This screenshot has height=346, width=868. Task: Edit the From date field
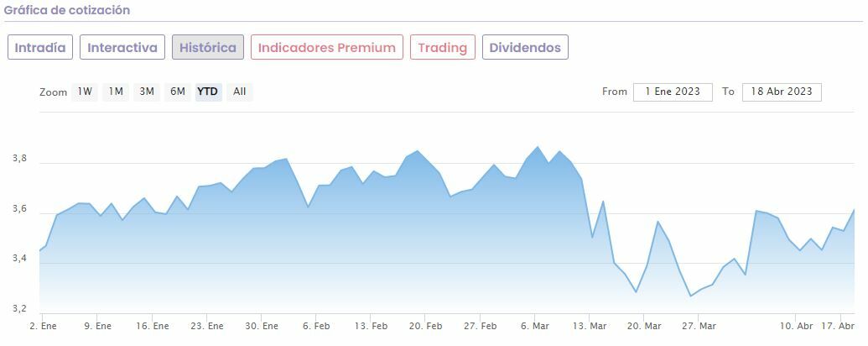click(x=673, y=92)
